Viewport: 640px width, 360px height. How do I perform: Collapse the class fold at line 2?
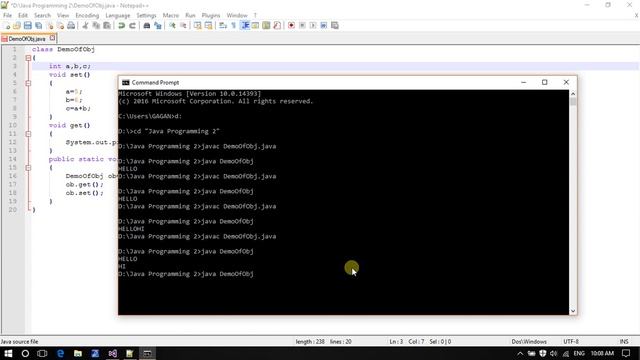28,58
